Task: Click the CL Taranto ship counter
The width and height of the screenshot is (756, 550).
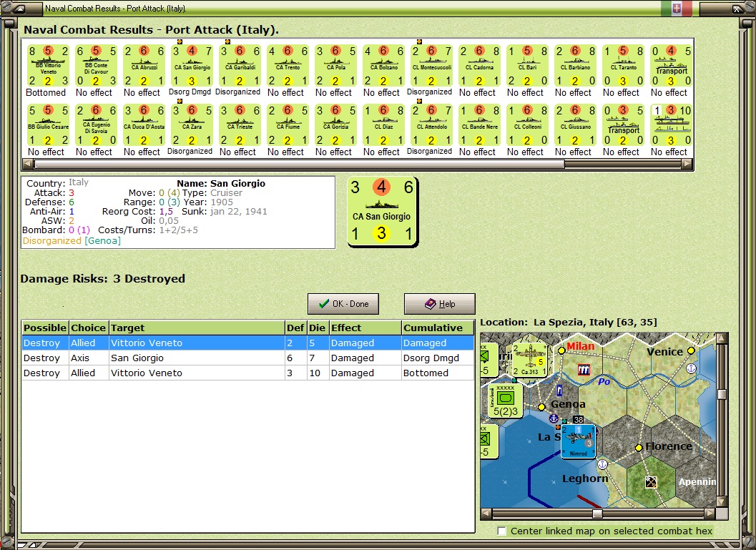Action: 624,66
